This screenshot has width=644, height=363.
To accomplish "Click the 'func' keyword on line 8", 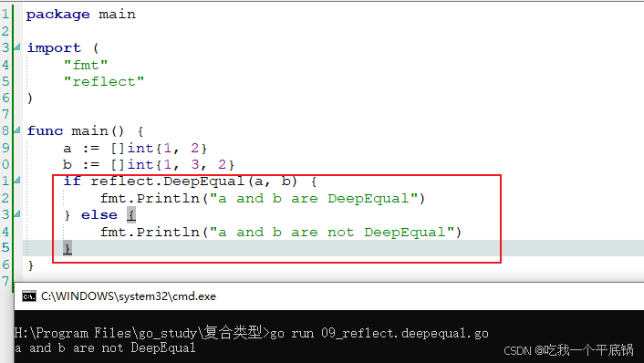I will click(x=45, y=131).
